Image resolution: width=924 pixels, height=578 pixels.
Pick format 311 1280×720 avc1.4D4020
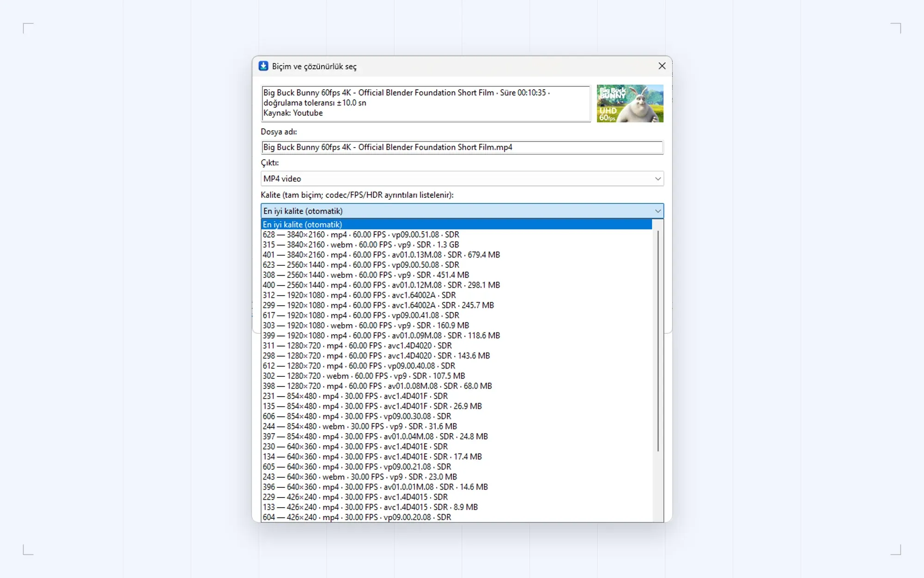(456, 346)
